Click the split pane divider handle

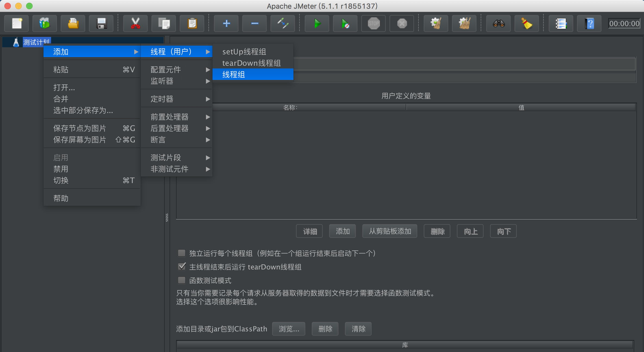(167, 218)
